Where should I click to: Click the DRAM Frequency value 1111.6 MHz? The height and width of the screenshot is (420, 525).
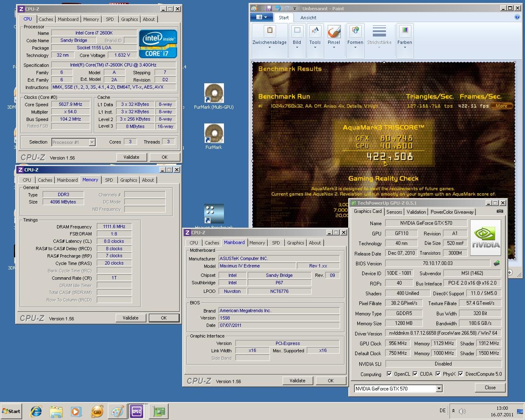(x=114, y=226)
